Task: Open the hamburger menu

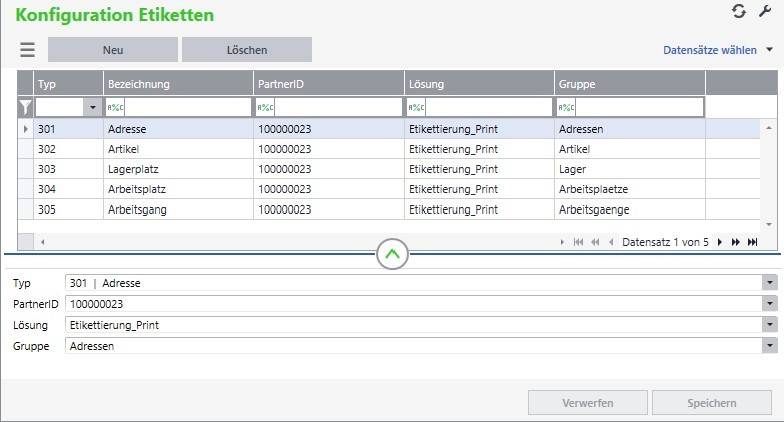Action: [27, 50]
